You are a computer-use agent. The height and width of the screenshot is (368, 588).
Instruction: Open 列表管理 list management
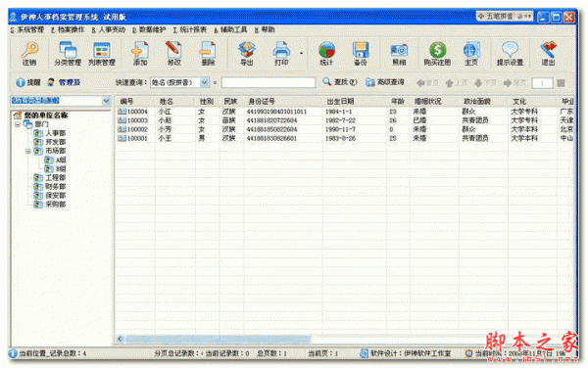(102, 54)
